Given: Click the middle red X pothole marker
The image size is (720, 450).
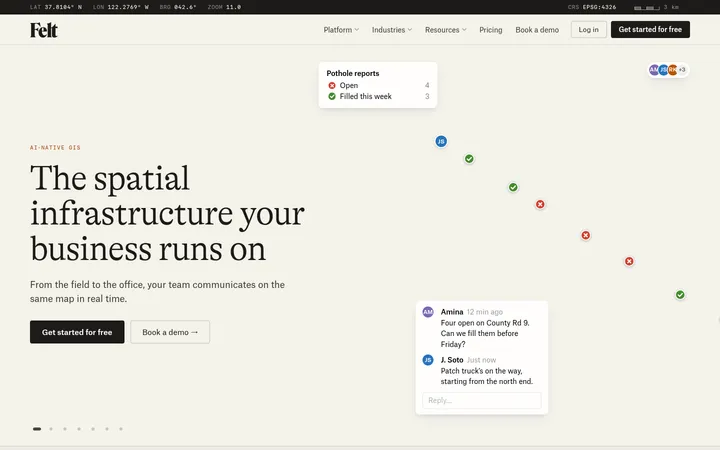Looking at the screenshot, I should click(x=585, y=236).
